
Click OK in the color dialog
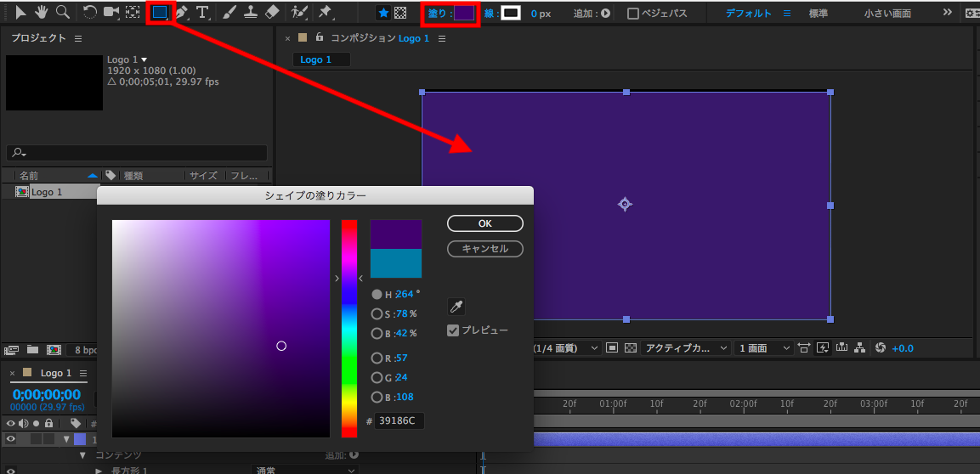[485, 223]
